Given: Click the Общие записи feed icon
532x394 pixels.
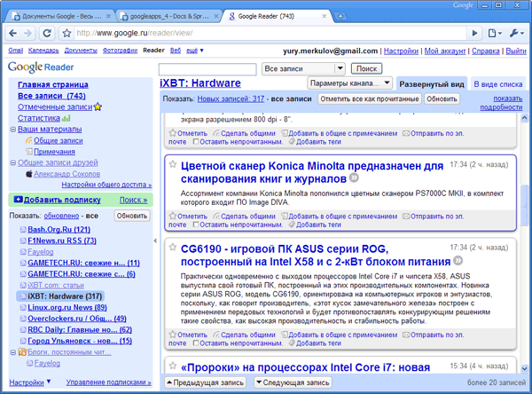Looking at the screenshot, I should 29,140.
